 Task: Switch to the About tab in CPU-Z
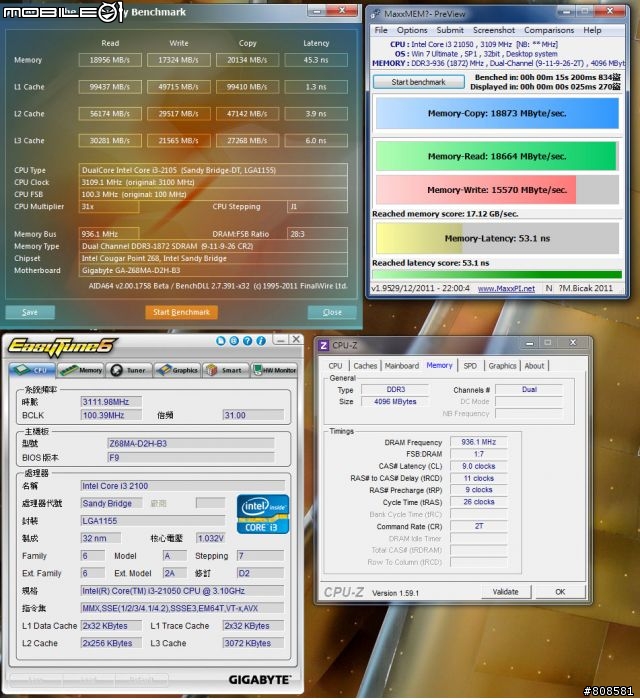(x=534, y=366)
